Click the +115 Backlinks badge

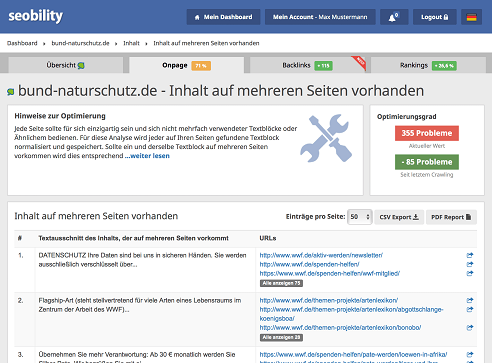pos(323,66)
